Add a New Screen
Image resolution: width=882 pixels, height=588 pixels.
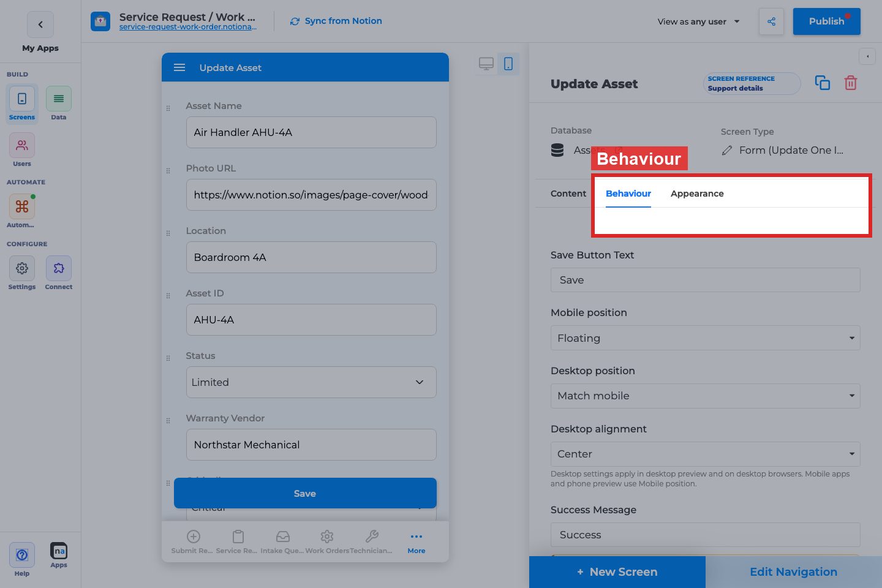pos(617,572)
